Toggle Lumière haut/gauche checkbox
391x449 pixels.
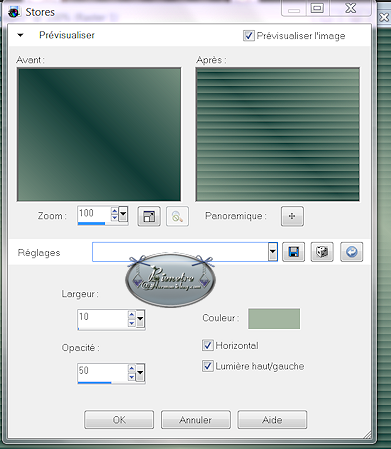click(x=208, y=366)
